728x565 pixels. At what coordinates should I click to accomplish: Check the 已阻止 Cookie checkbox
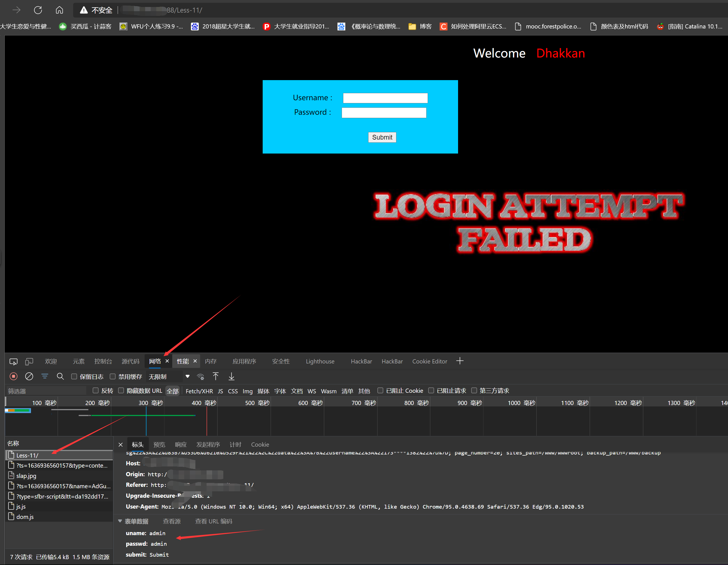tap(380, 390)
